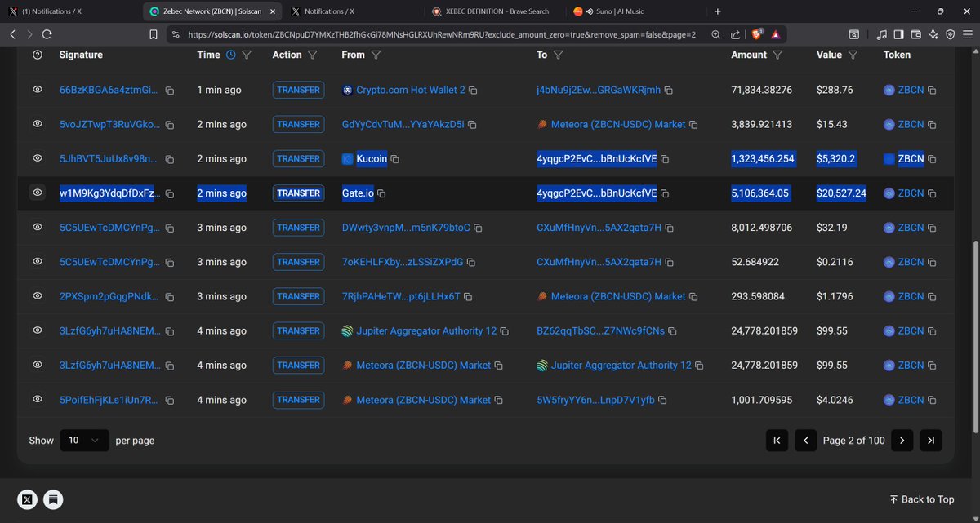This screenshot has width=980, height=523.
Task: Copy Kucoin address icon
Action: (x=395, y=159)
